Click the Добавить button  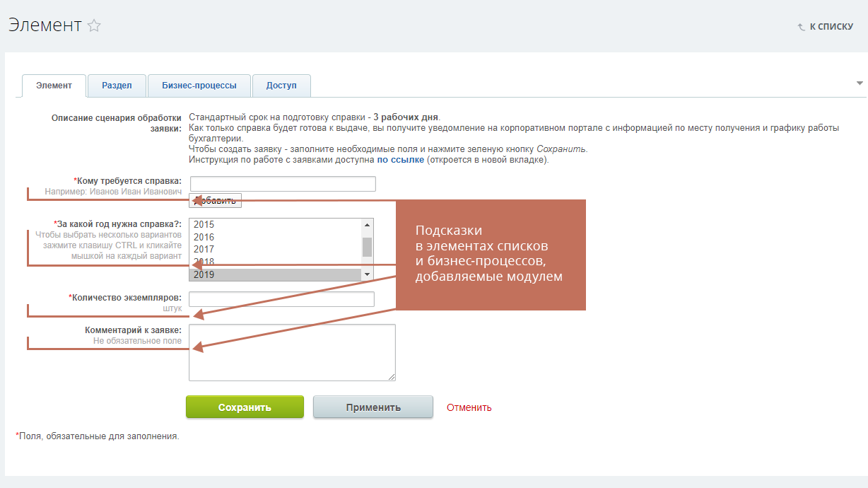pyautogui.click(x=216, y=201)
